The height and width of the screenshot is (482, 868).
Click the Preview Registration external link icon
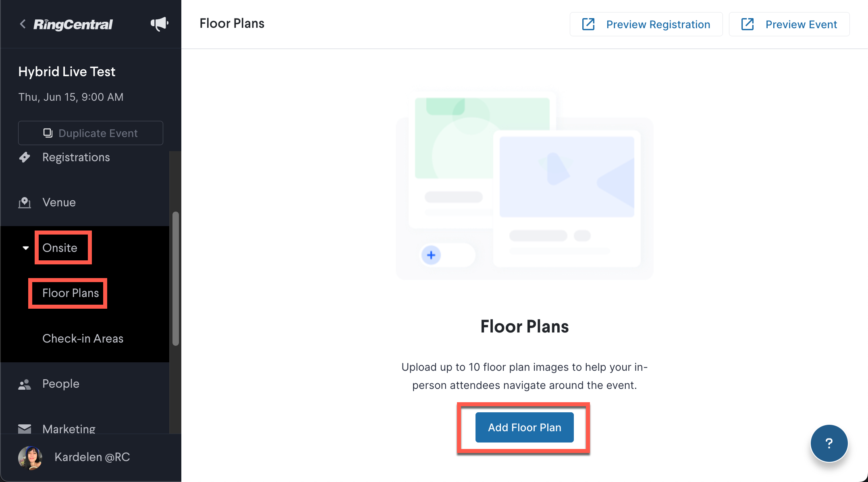(x=588, y=24)
